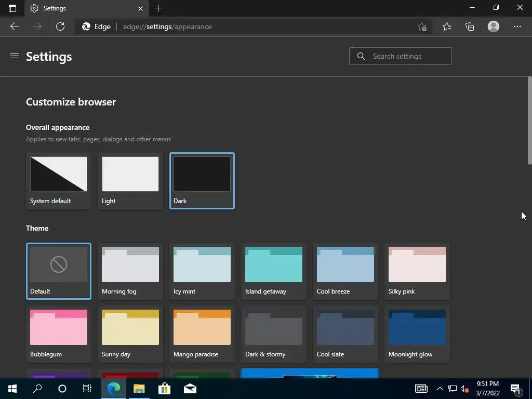Screen dimensions: 532x399
Task: Add this page to favorites star icon
Action: point(422,27)
